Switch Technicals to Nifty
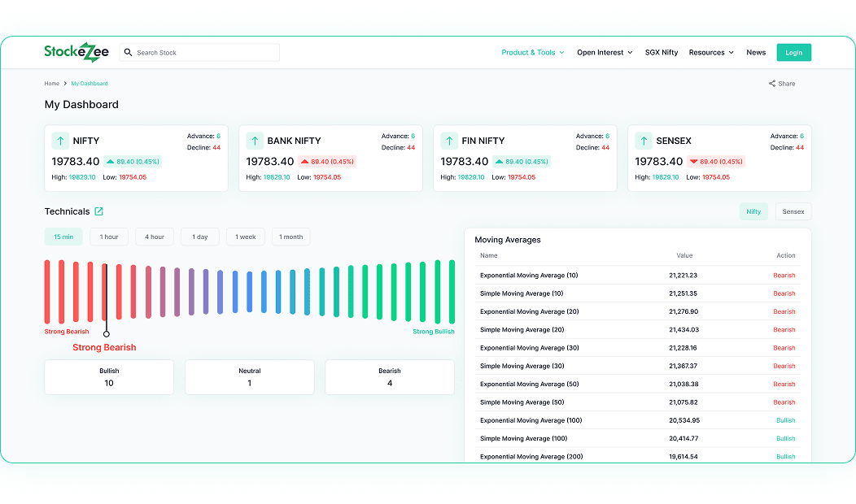856x504 pixels. pyautogui.click(x=753, y=211)
